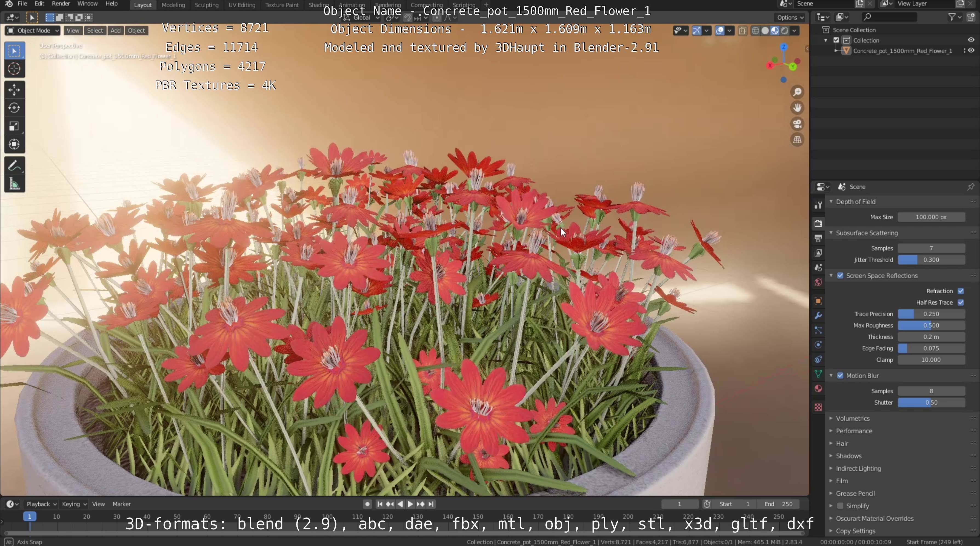
Task: Switch to the Modeling workspace tab
Action: pyautogui.click(x=173, y=5)
